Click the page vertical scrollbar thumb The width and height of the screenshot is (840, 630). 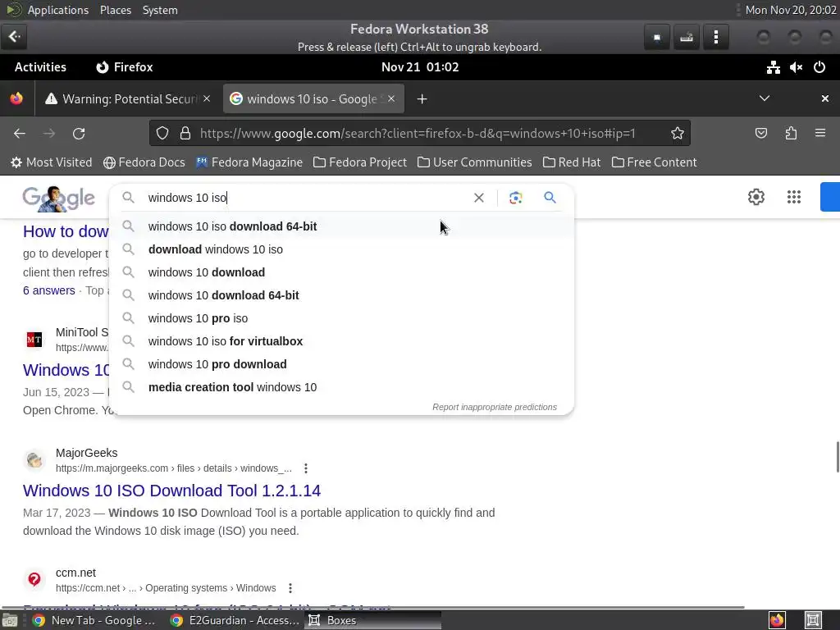point(838,457)
